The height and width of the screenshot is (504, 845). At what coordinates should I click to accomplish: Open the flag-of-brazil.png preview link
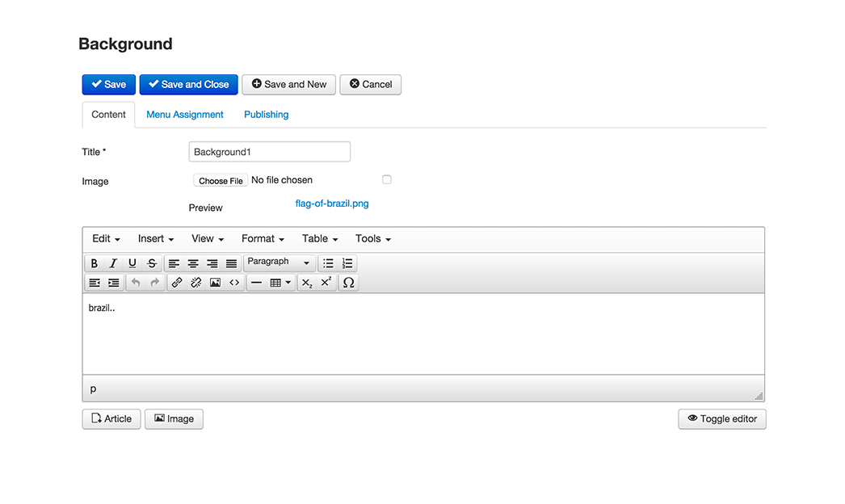tap(332, 204)
